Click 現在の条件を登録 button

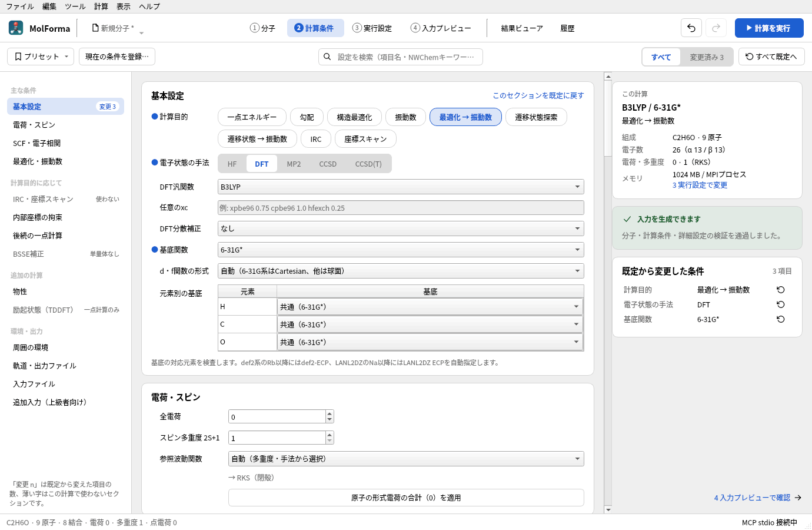pyautogui.click(x=117, y=57)
